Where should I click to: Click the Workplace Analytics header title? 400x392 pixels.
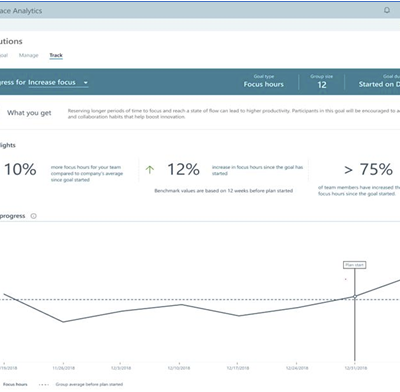pos(21,11)
